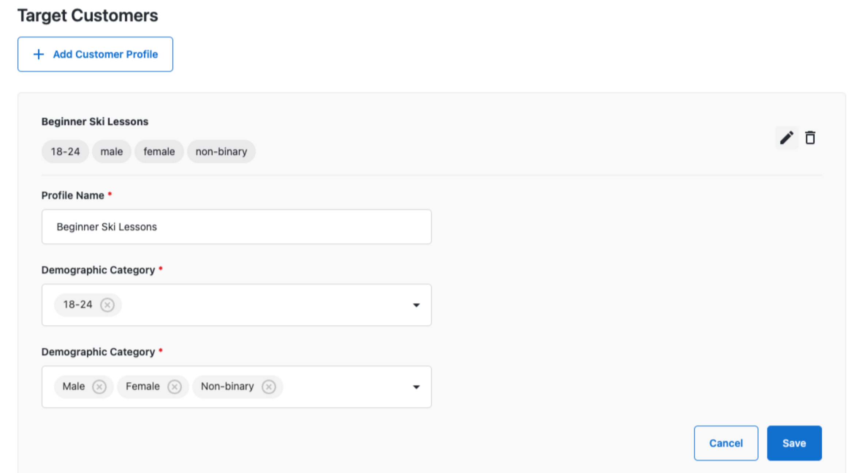The image size is (868, 473).
Task: Click the male tag pill
Action: pyautogui.click(x=111, y=151)
